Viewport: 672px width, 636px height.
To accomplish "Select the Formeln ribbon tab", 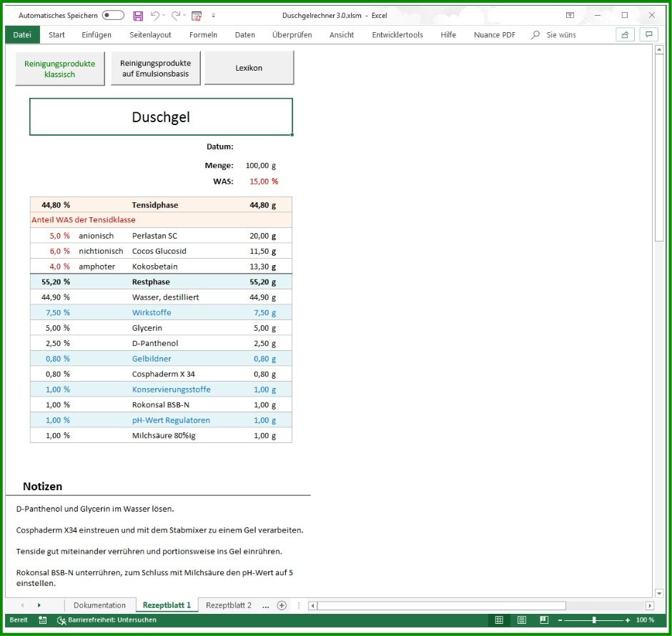I will point(203,35).
